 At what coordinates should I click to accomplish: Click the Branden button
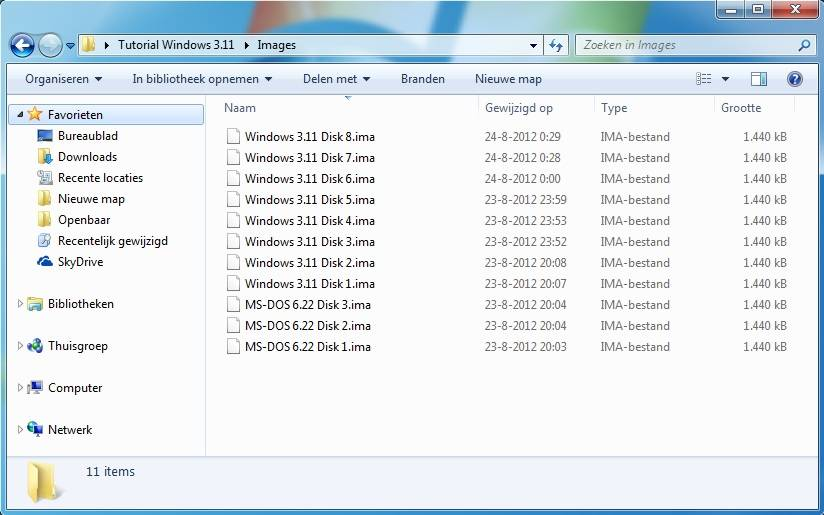[422, 79]
